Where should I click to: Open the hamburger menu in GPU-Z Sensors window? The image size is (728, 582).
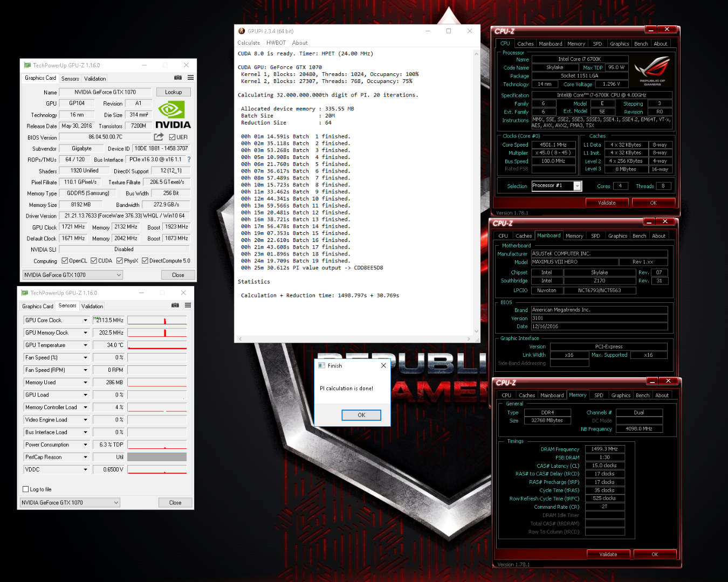188,306
